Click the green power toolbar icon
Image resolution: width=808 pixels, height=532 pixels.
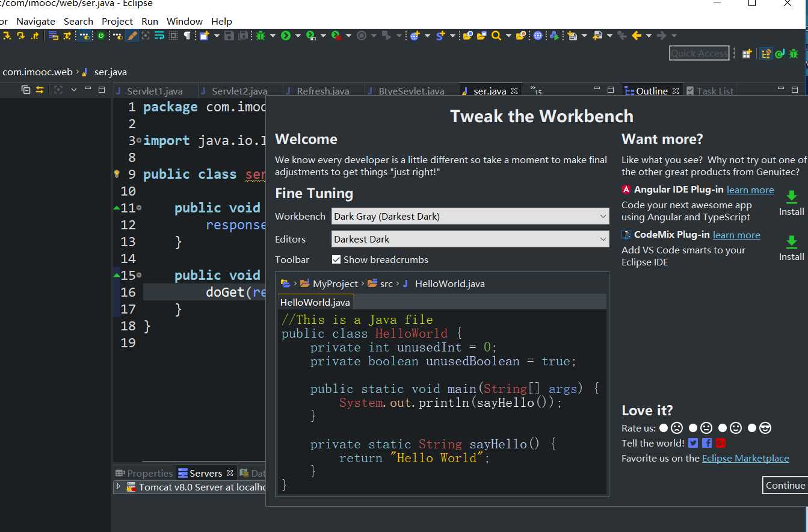pos(101,36)
